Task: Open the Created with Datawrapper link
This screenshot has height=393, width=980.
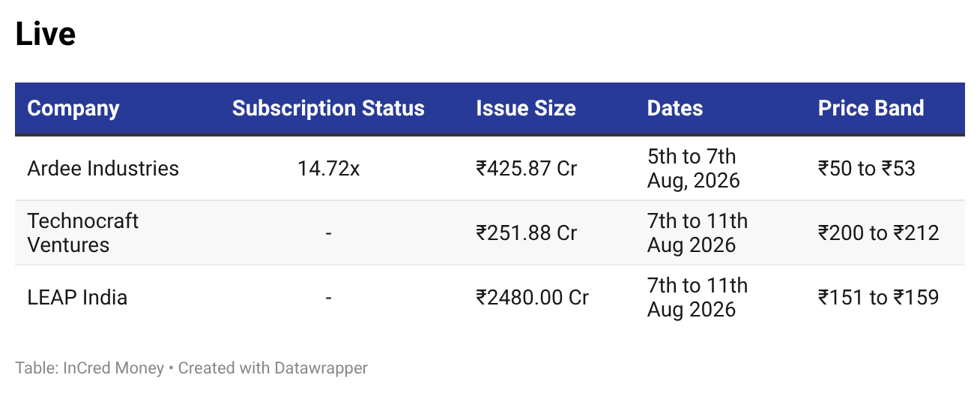Action: 273,368
